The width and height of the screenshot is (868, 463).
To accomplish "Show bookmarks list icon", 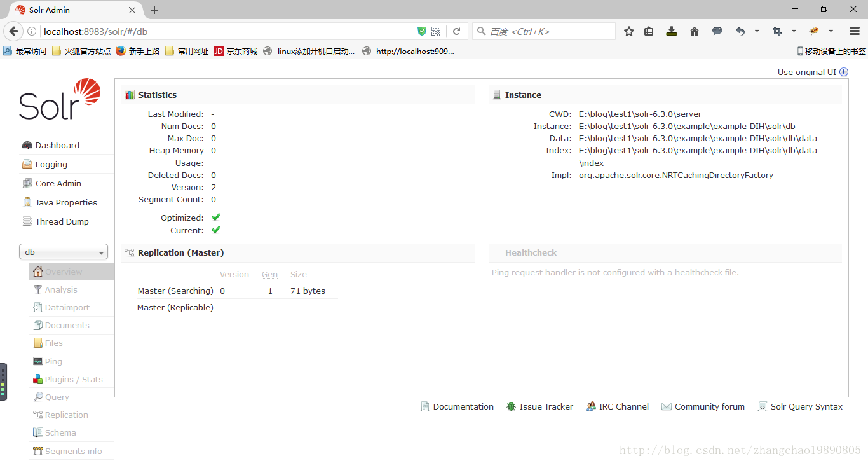I will click(x=649, y=31).
